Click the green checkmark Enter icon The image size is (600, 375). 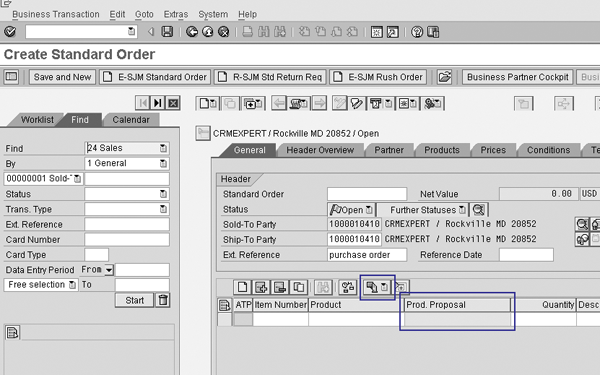click(10, 32)
